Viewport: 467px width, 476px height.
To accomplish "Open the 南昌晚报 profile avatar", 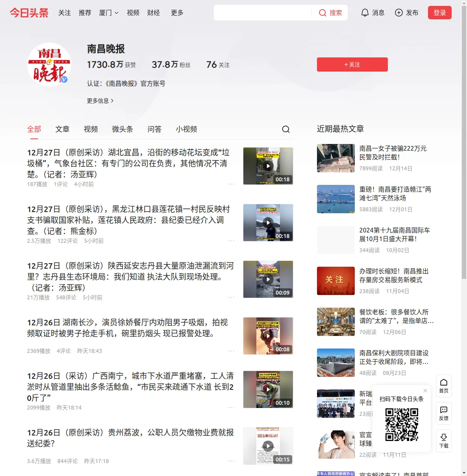I will pos(49,65).
